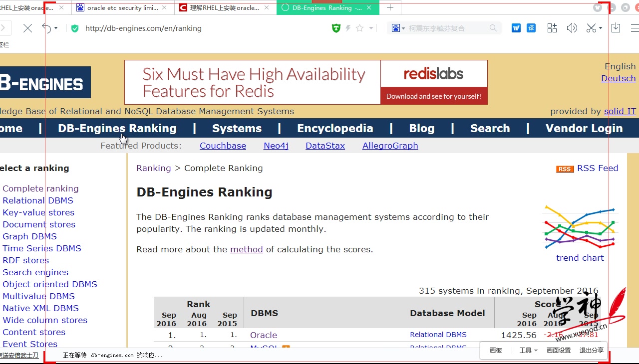The width and height of the screenshot is (639, 364).
Task: Click the Download and see for yourself button
Action: (x=434, y=96)
